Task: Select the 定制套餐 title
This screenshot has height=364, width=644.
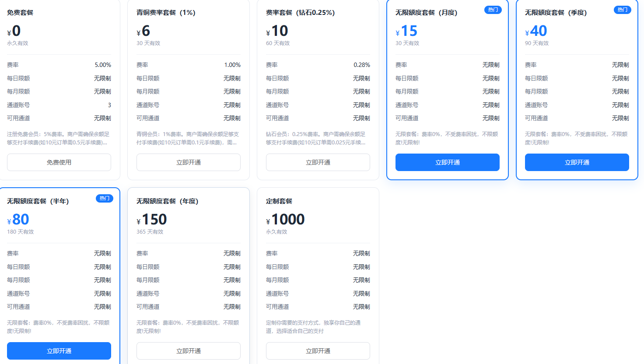Action: [x=279, y=201]
